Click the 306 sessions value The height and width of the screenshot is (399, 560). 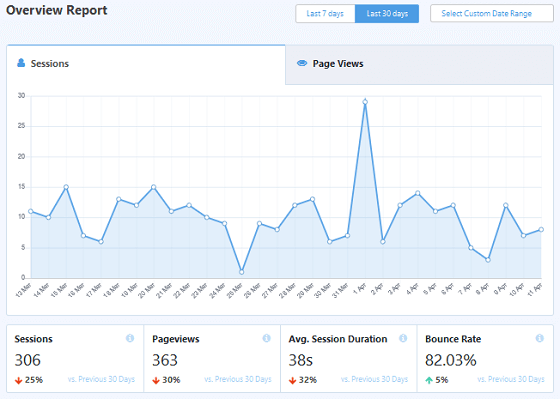pyautogui.click(x=28, y=360)
